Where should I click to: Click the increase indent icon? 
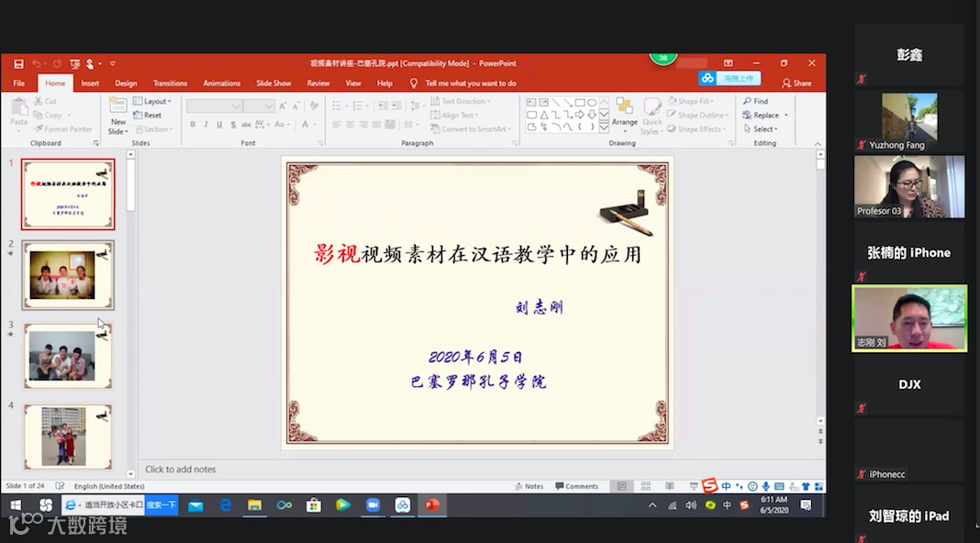tap(396, 106)
